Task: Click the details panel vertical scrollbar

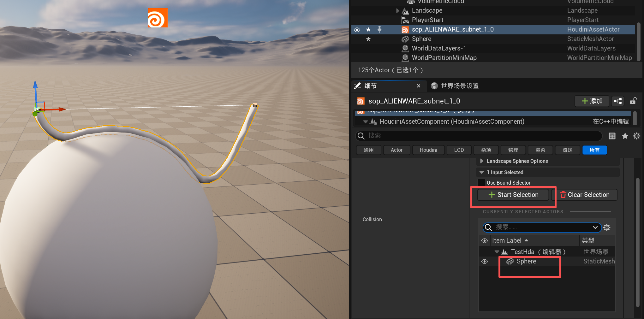Action: click(x=637, y=243)
